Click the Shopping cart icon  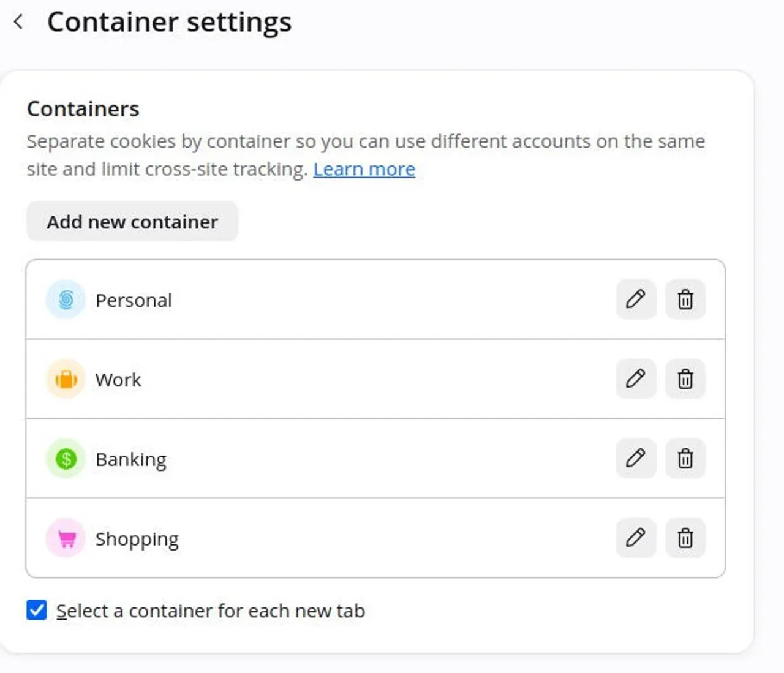[x=66, y=538]
